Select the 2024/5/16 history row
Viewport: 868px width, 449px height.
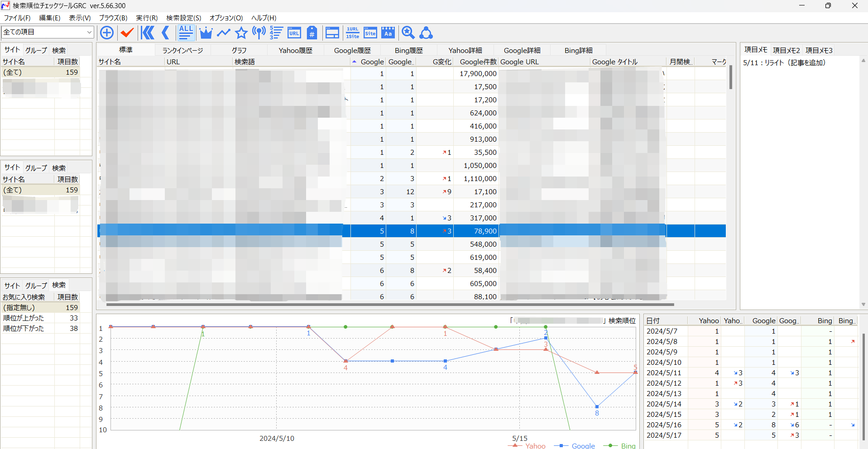pos(751,425)
